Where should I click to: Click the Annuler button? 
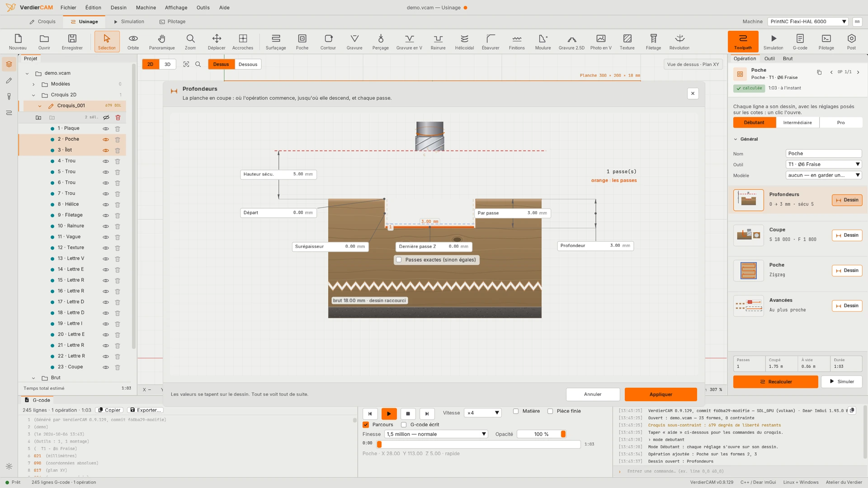click(x=593, y=394)
